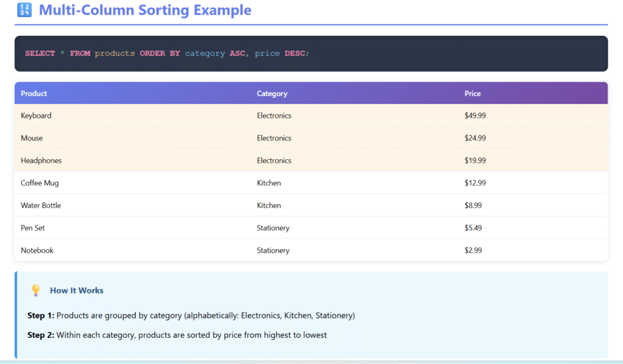
Task: Click the $49.99 price cell
Action: (x=475, y=115)
